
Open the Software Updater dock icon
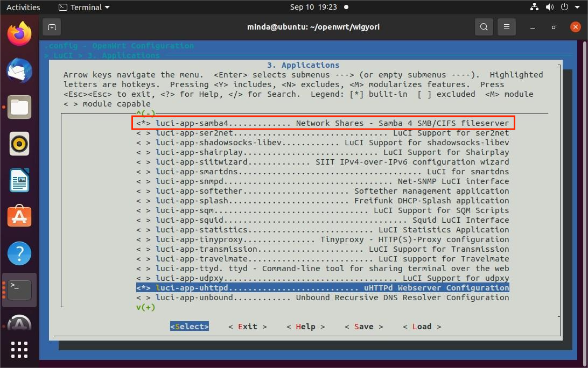[x=19, y=323]
